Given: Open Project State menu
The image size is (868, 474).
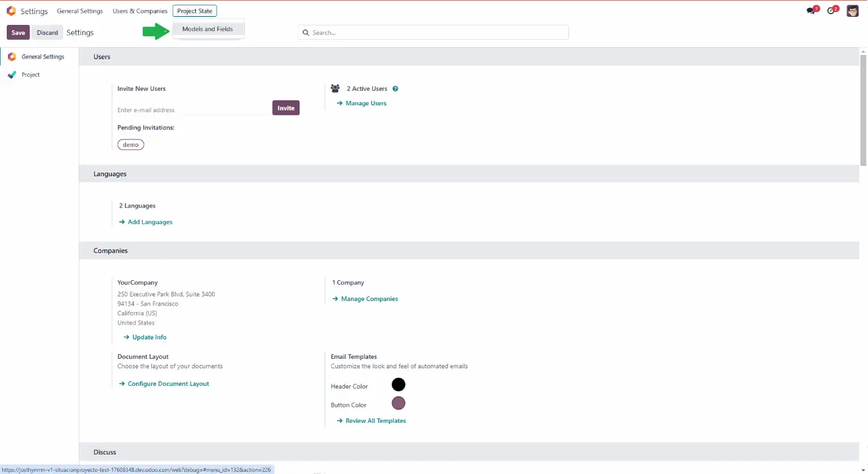Looking at the screenshot, I should pos(195,11).
